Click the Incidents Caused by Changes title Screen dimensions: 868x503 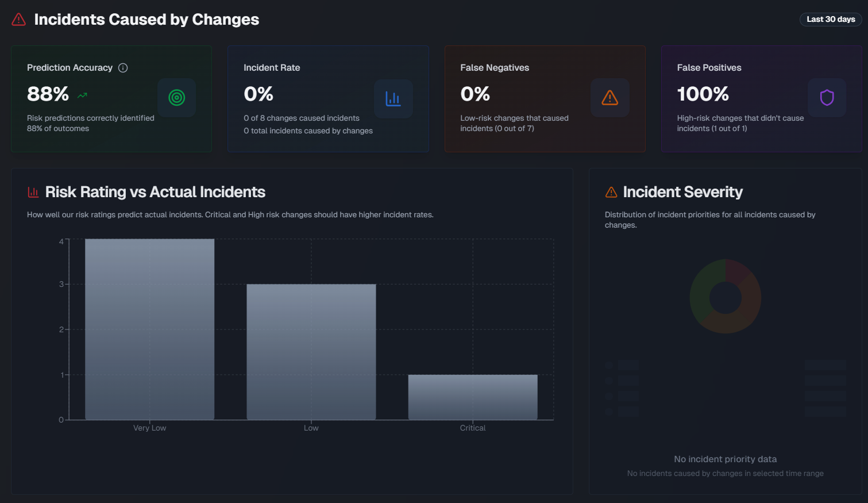146,19
